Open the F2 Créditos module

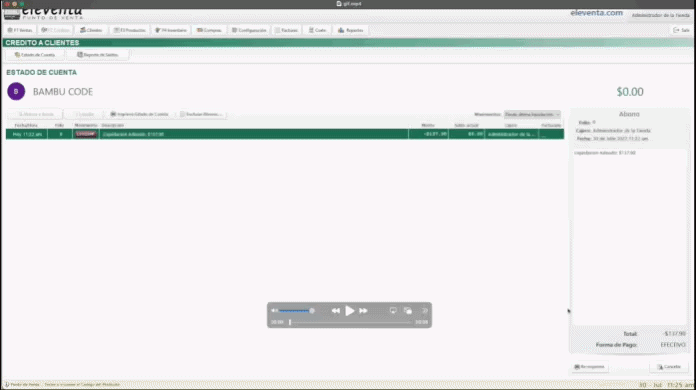pyautogui.click(x=55, y=30)
